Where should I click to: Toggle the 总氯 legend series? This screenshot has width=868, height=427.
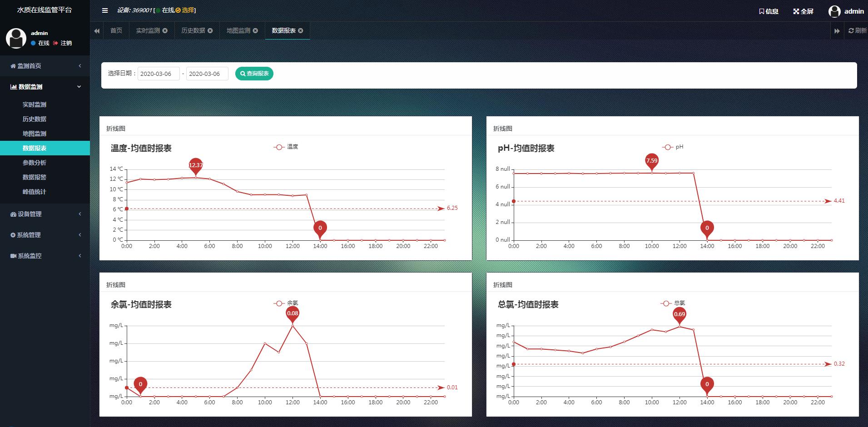click(x=673, y=303)
